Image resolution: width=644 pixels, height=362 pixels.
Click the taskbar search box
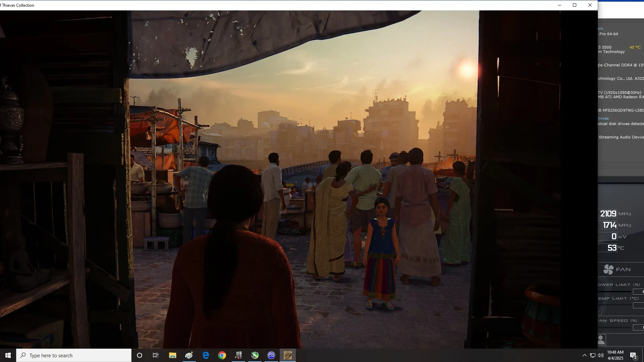[74, 355]
